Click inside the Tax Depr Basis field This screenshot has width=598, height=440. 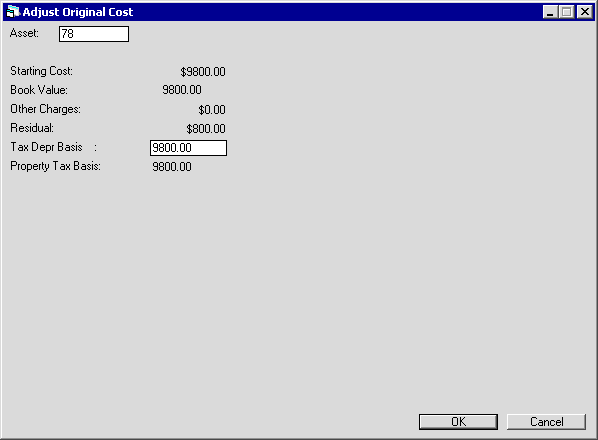click(x=188, y=148)
